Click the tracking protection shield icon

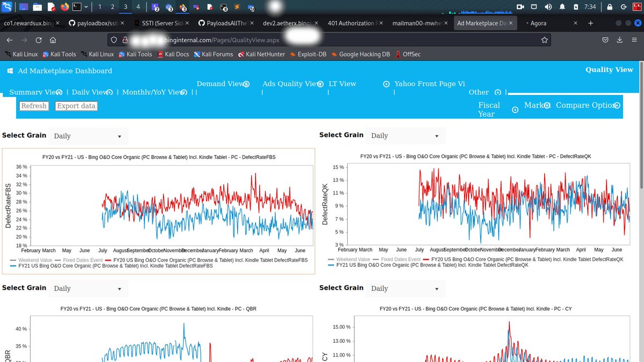(113, 40)
